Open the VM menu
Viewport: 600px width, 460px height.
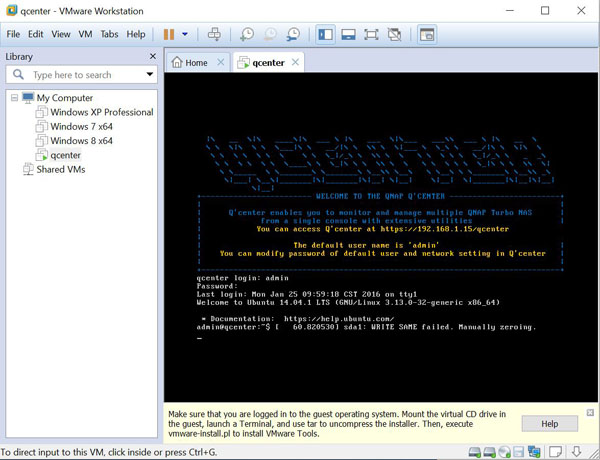(x=85, y=34)
